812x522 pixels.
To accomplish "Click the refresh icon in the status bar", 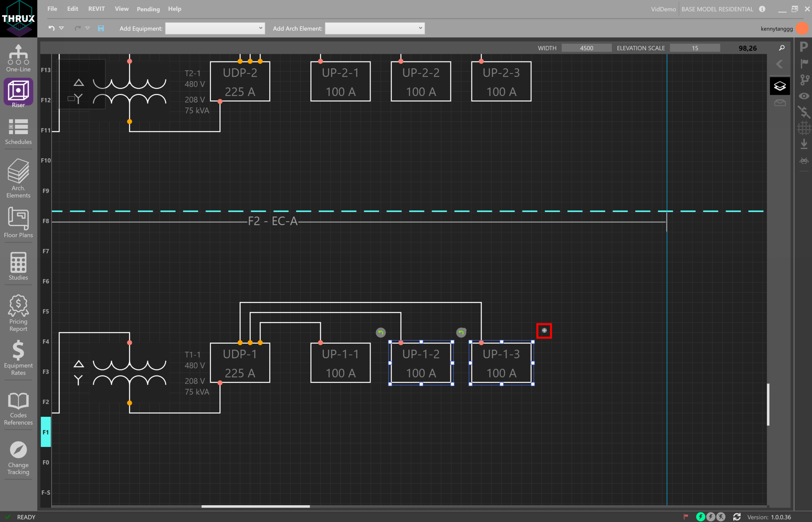I will point(737,517).
